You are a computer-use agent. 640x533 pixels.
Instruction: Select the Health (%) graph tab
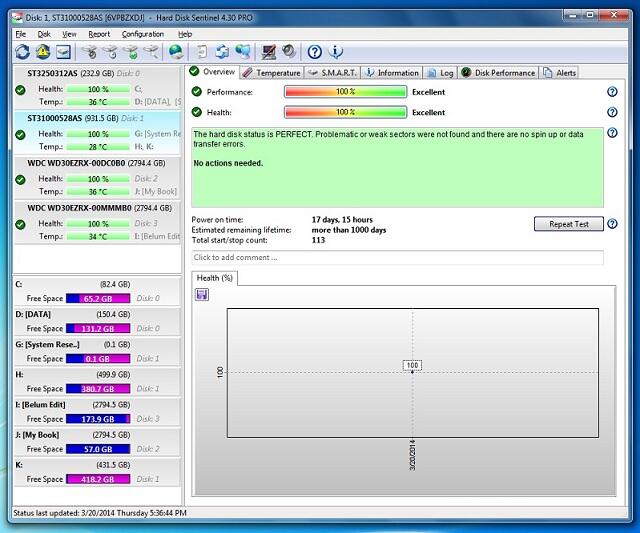215,278
